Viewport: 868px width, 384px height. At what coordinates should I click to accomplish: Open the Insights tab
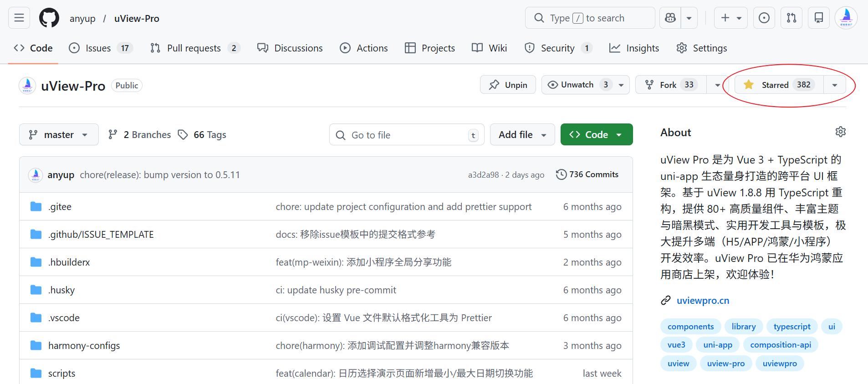click(634, 48)
